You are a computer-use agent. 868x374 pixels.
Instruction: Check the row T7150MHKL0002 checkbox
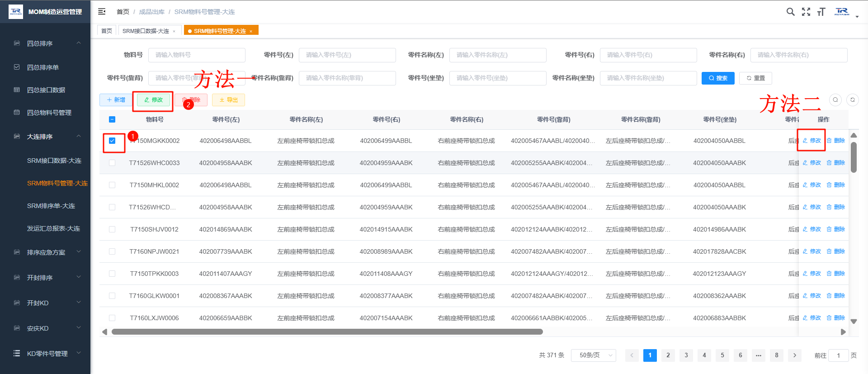pyautogui.click(x=112, y=185)
